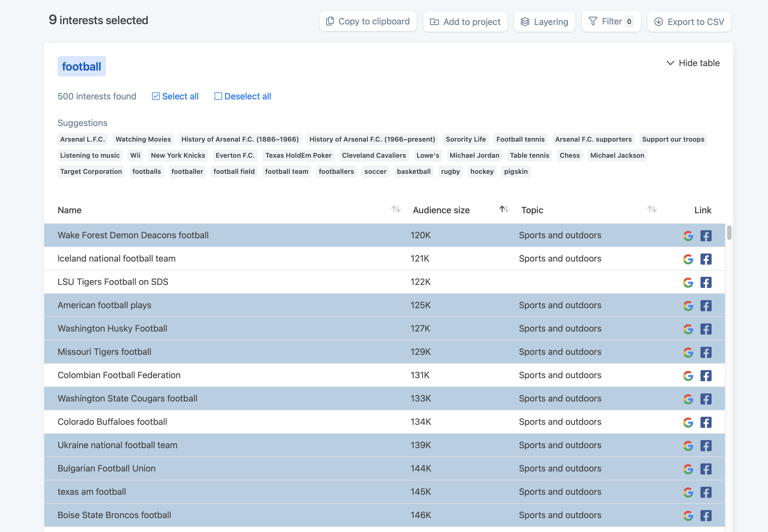Select the Colombian Football Federation row
Image resolution: width=768 pixels, height=532 pixels.
(385, 375)
